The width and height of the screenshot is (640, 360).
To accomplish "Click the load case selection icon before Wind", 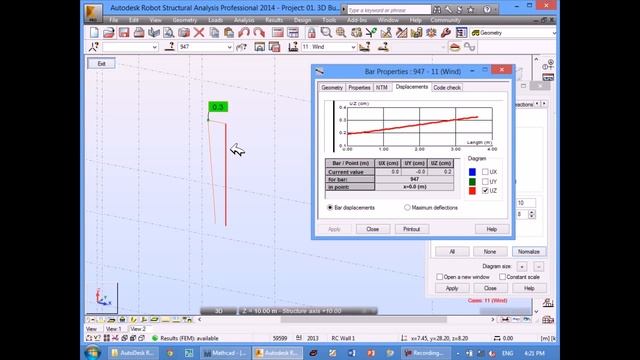I will (293, 47).
